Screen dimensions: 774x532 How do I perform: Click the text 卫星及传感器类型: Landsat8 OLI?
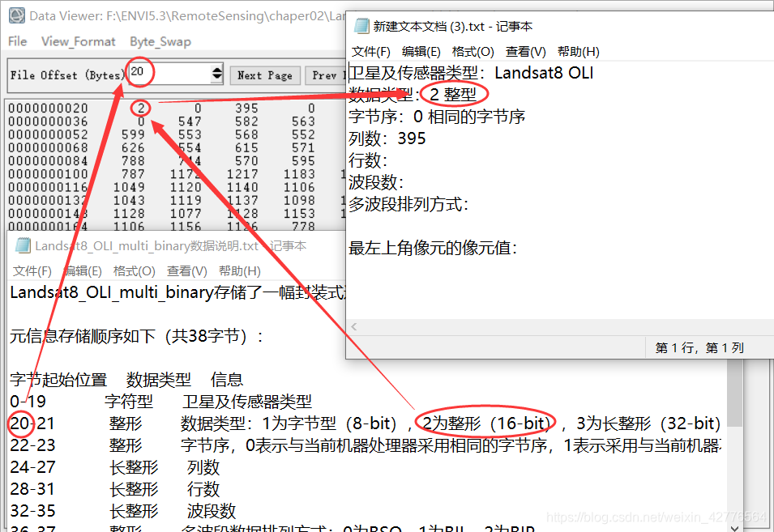[x=472, y=73]
